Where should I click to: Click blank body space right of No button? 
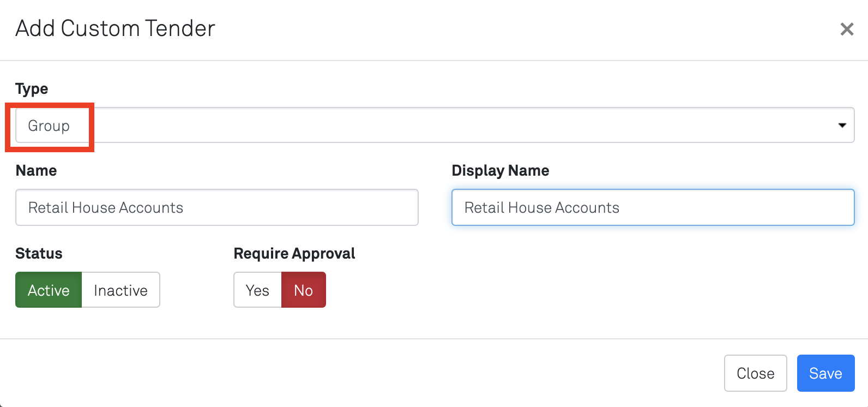point(545,290)
